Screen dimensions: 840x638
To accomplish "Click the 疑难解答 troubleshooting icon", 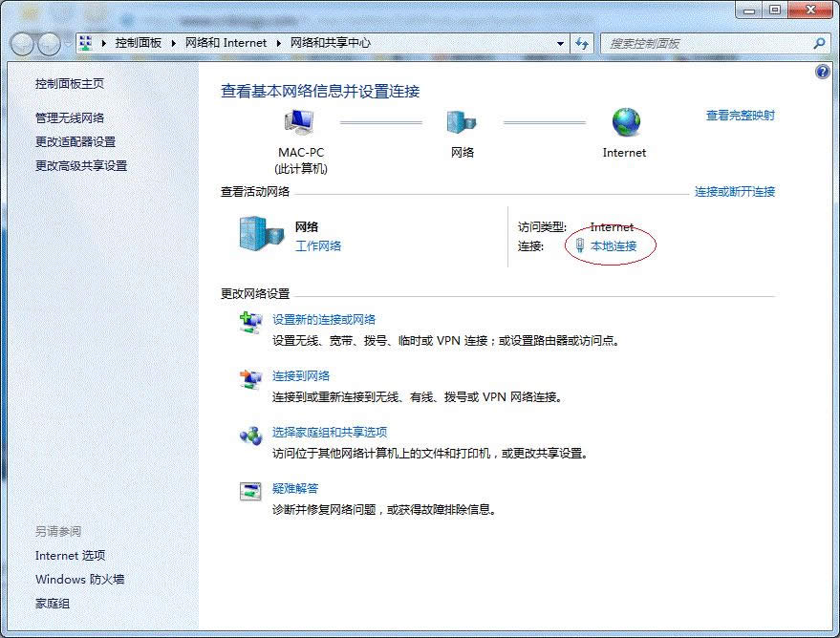I will pyautogui.click(x=250, y=491).
